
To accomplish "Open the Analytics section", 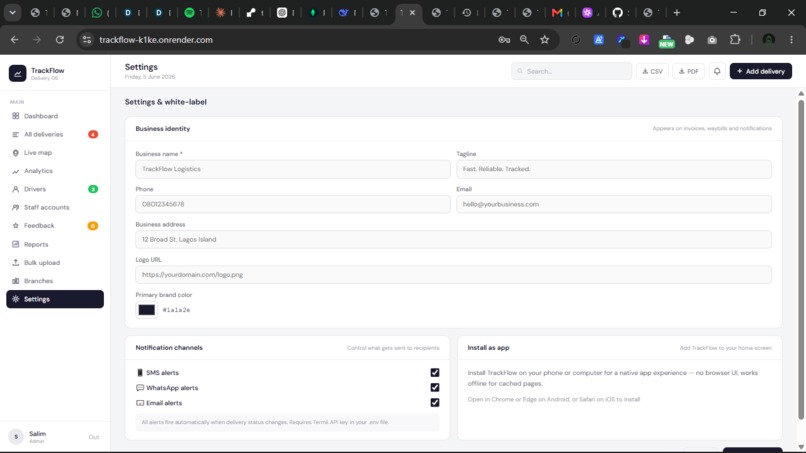I will pos(54,171).
